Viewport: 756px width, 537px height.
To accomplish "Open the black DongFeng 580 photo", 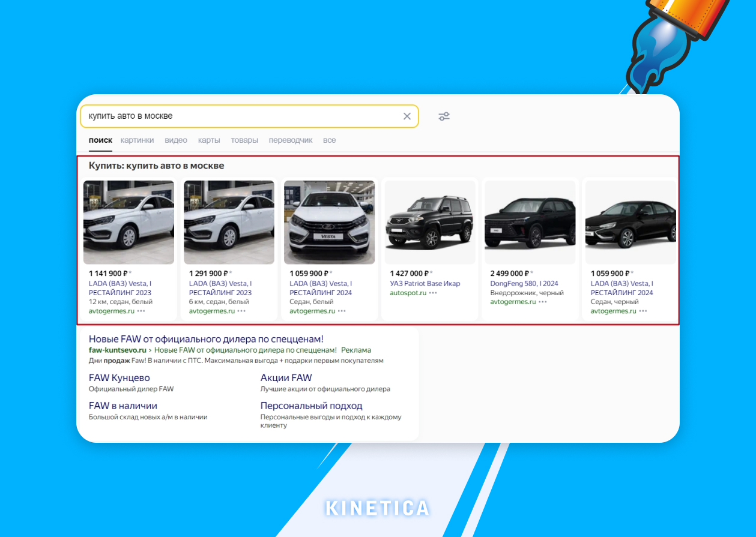I will (530, 223).
